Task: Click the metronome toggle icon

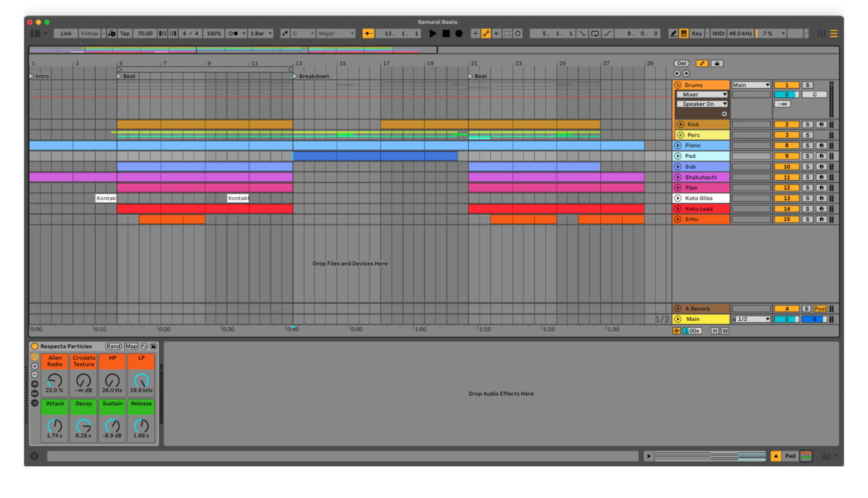Action: pos(112,33)
